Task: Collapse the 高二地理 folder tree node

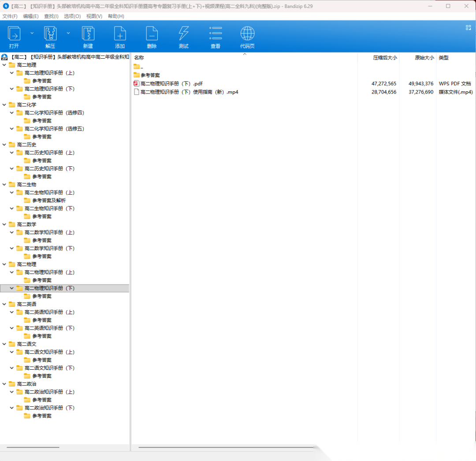Action: click(4, 65)
